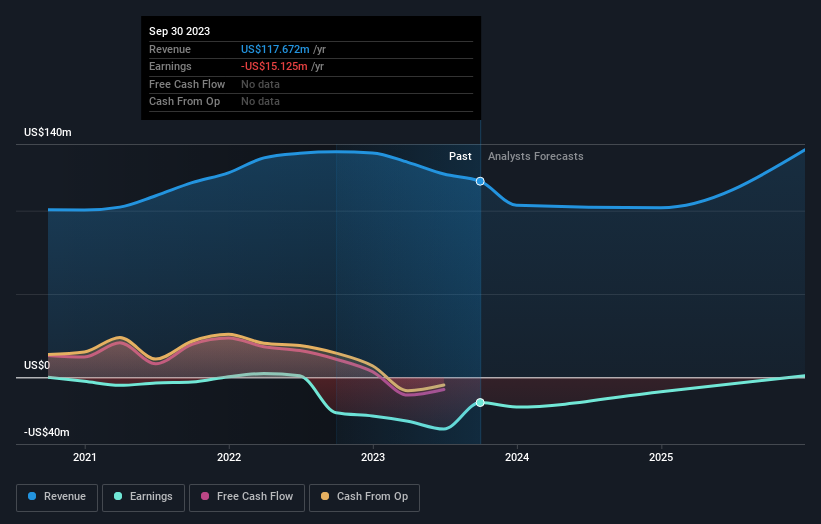Click the -US$40m y-axis label
821x524 pixels.
click(47, 432)
